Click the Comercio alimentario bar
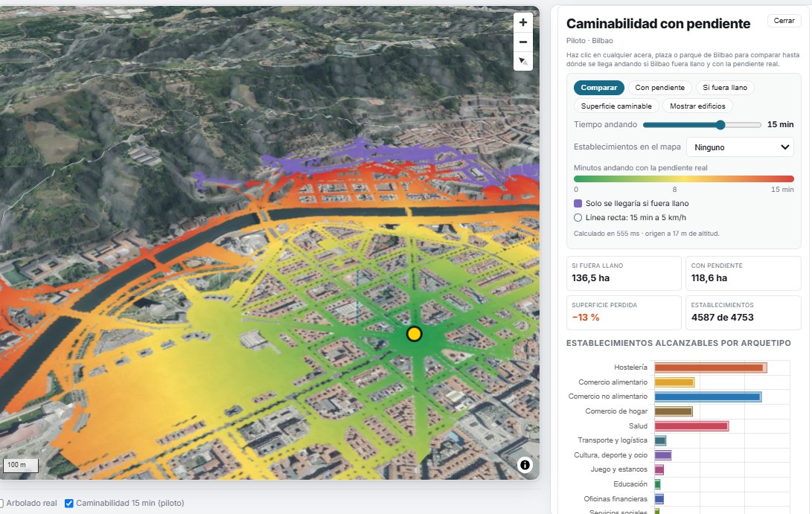This screenshot has height=514, width=812. point(674,382)
